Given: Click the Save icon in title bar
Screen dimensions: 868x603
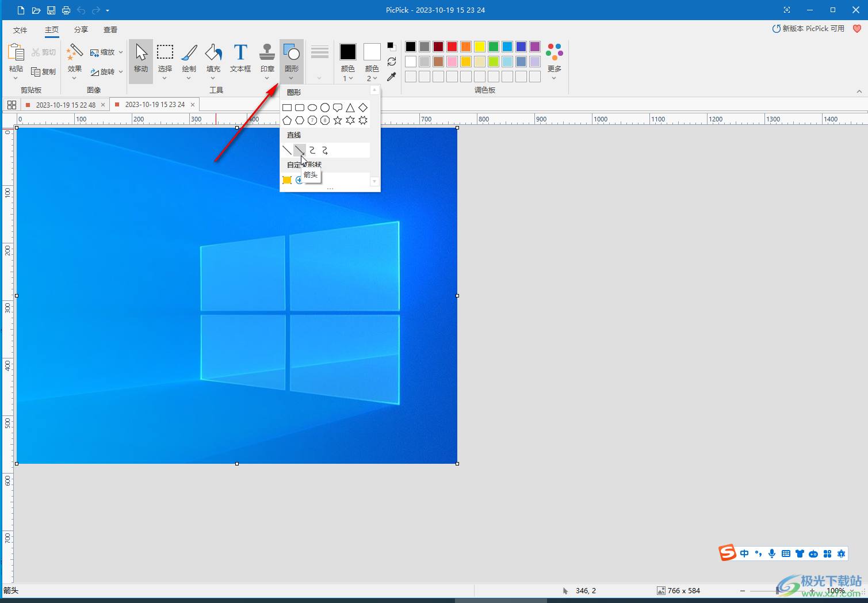Looking at the screenshot, I should [51, 10].
